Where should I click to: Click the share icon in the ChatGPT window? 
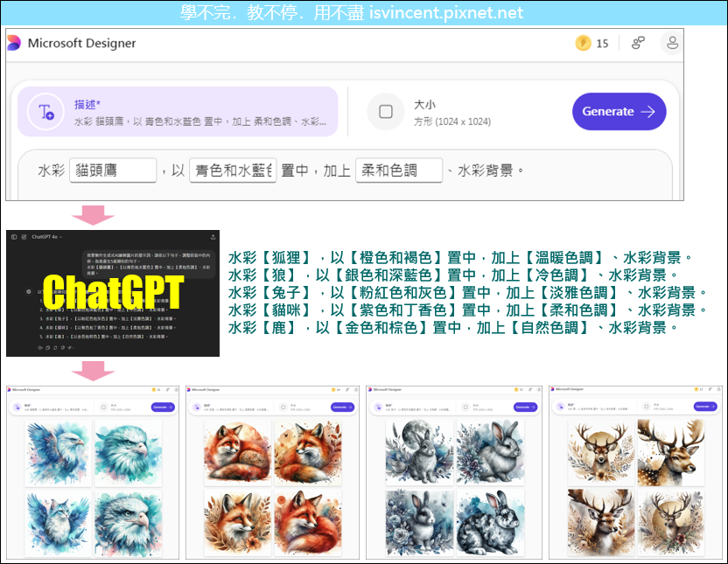pyautogui.click(x=213, y=237)
